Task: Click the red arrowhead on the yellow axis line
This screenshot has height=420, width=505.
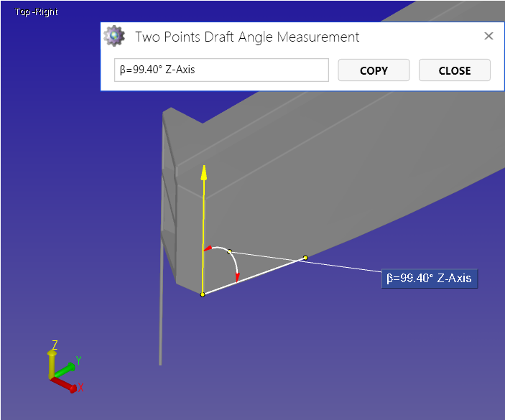Action: click(207, 248)
